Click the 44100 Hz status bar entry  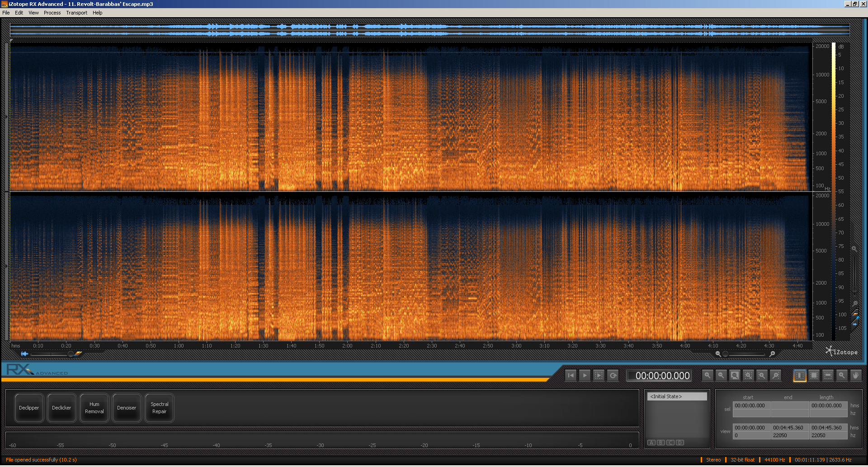(774, 460)
